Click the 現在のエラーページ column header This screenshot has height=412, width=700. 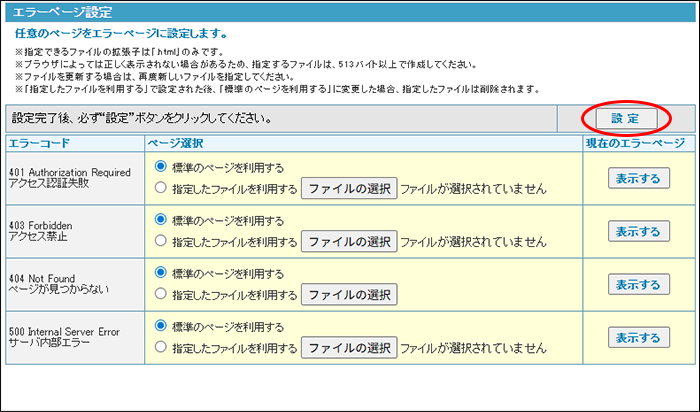636,144
